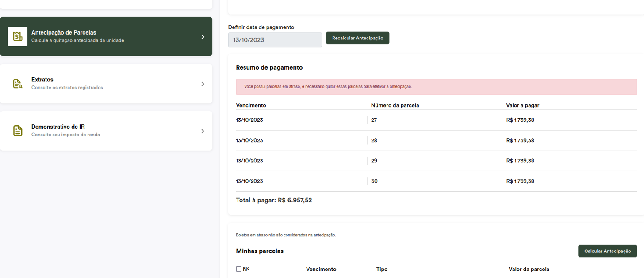Click the Tipo column header
This screenshot has width=644, height=278.
tap(382, 269)
